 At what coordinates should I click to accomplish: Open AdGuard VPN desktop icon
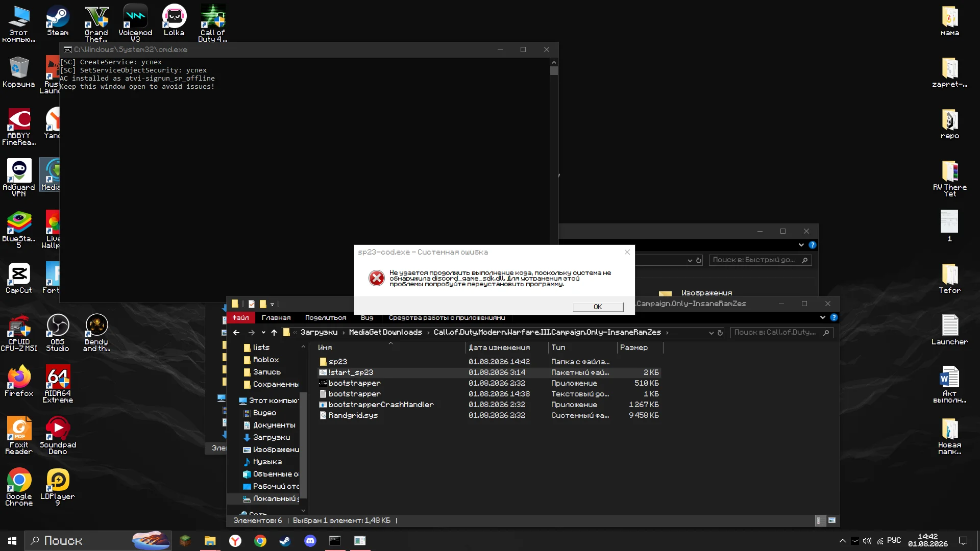point(19,178)
